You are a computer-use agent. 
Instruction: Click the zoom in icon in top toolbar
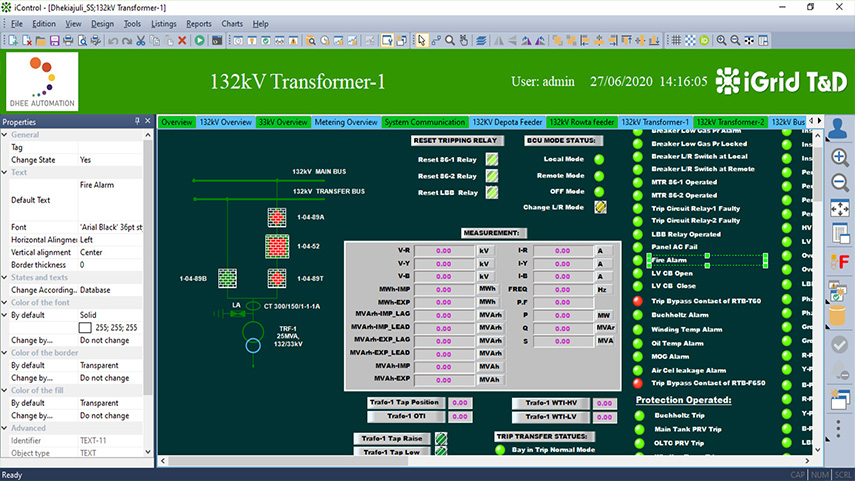point(721,40)
